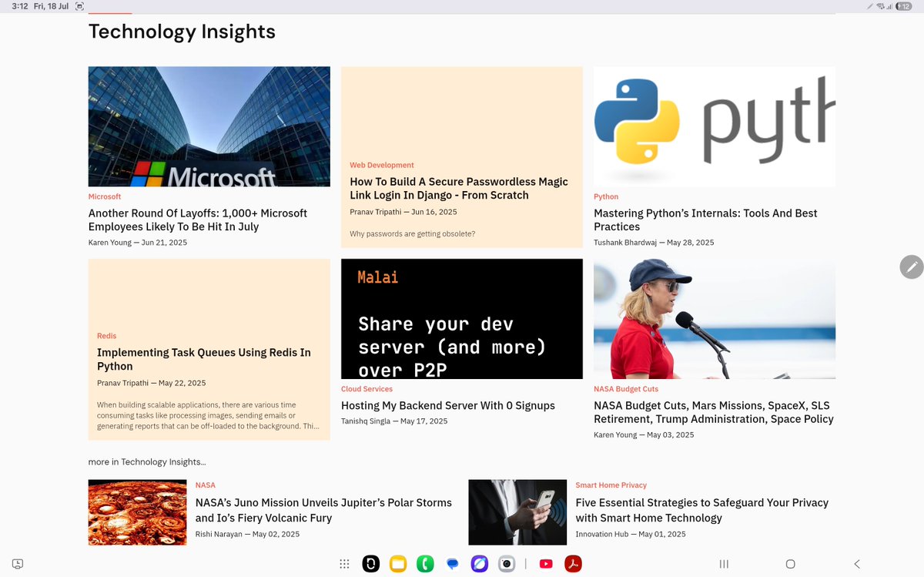Open the Malai P2P article image

(x=462, y=319)
